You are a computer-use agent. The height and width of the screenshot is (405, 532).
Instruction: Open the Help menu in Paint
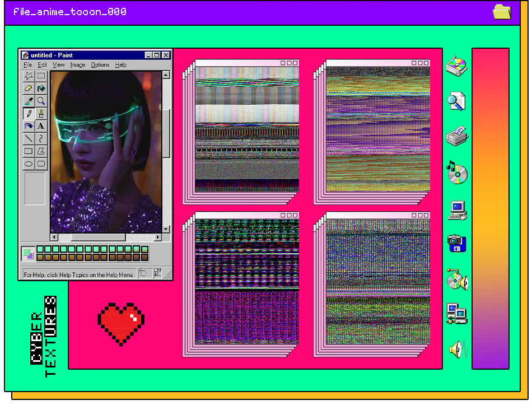[x=121, y=65]
